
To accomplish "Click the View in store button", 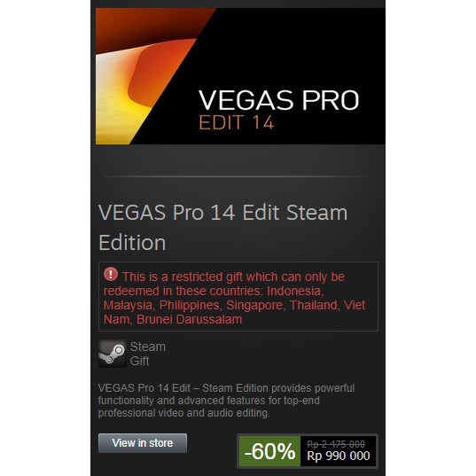I will coord(143,443).
